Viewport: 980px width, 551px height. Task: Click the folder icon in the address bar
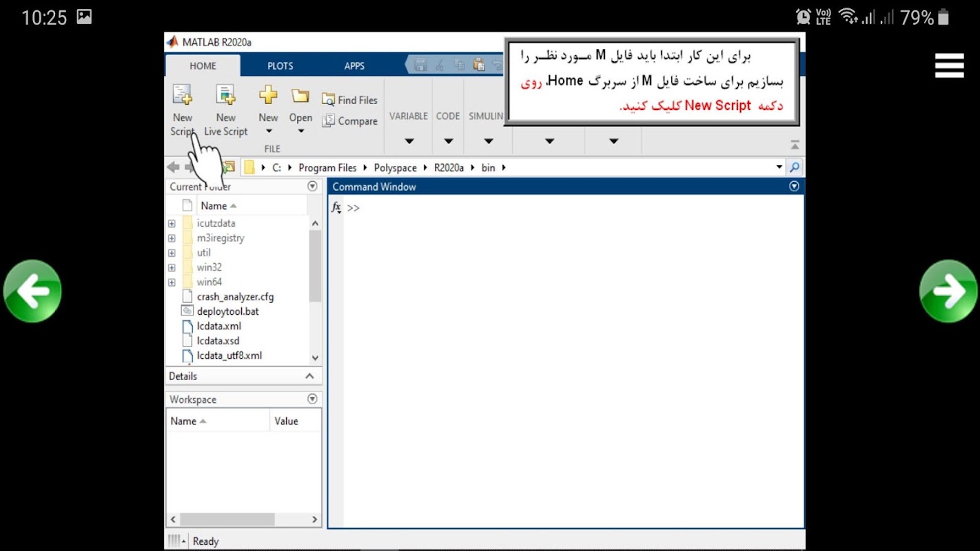click(249, 167)
